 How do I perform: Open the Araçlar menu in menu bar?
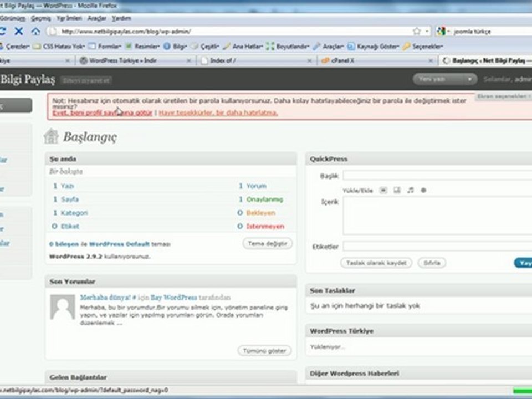96,18
